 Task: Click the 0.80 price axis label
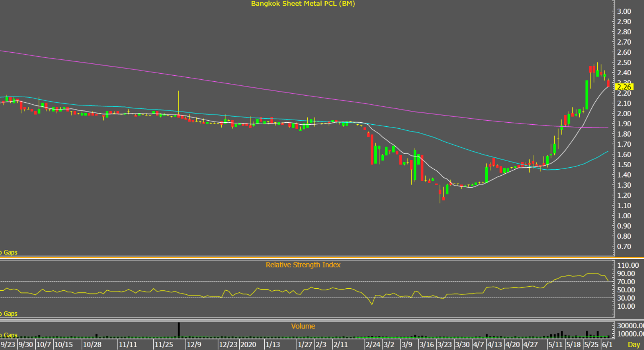624,236
